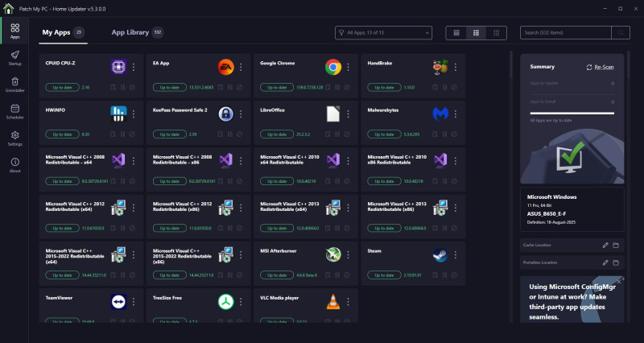
Task: Click the ConfigMgr or Intune promo text
Action: 572,302
